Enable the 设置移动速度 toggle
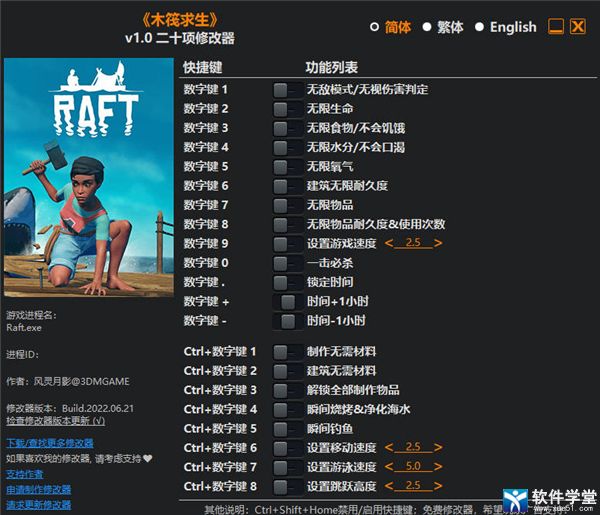Screen dimensions: 600x515 pyautogui.click(x=287, y=448)
